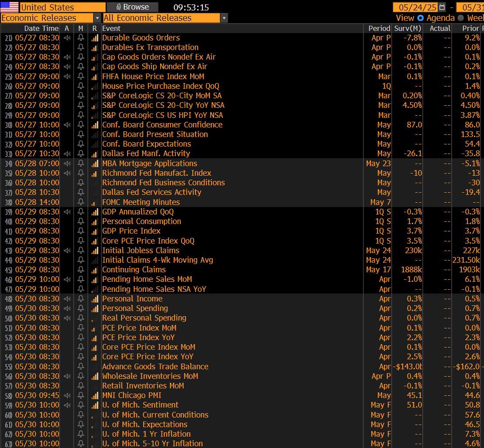Open the Advance Goods Trade Balance event

(x=155, y=366)
